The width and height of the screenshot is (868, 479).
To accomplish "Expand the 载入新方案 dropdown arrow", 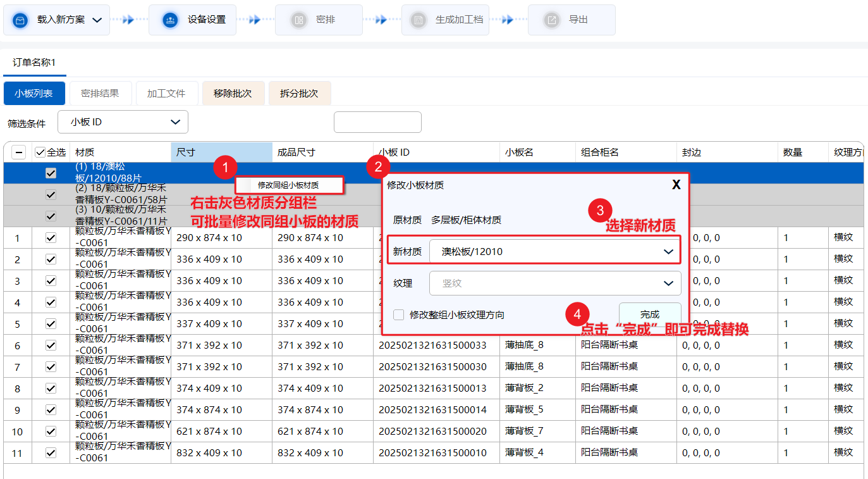I will point(97,20).
